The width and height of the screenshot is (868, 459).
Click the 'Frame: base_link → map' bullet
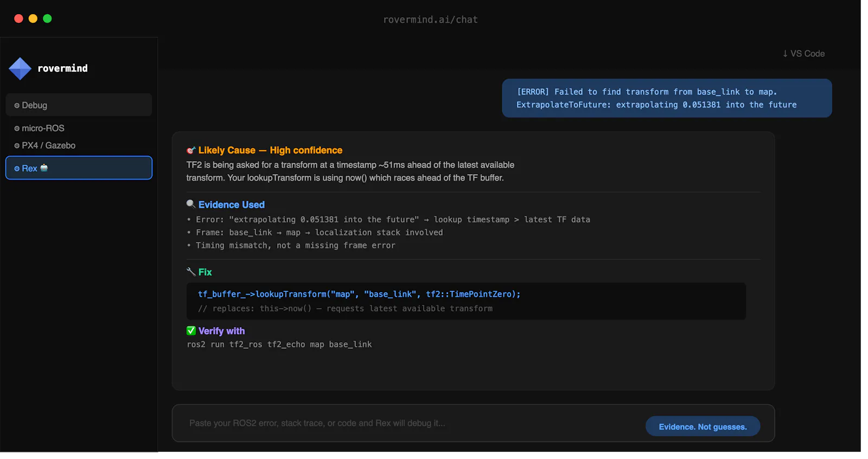coord(315,232)
